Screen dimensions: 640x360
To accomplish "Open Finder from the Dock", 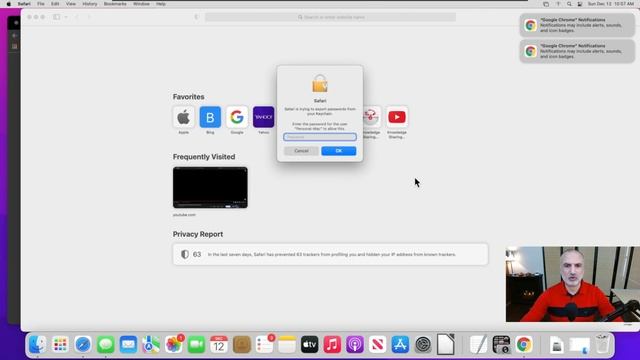I will click(x=38, y=344).
